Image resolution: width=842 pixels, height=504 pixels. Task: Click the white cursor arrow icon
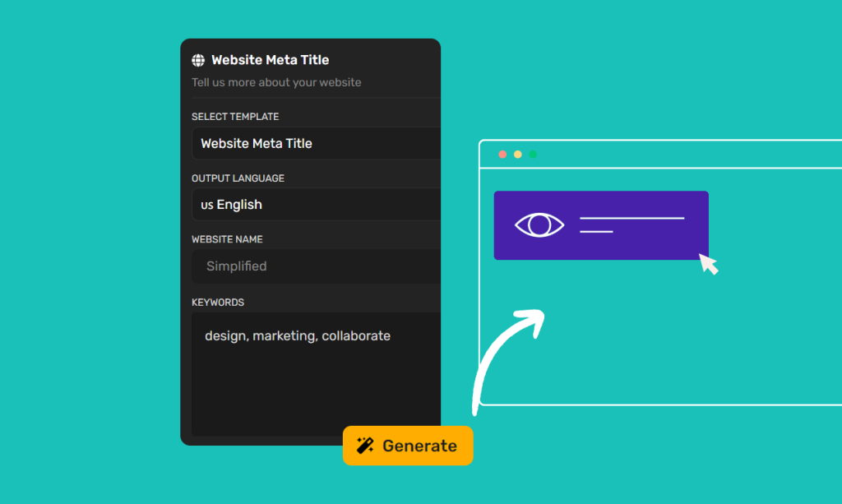click(708, 264)
